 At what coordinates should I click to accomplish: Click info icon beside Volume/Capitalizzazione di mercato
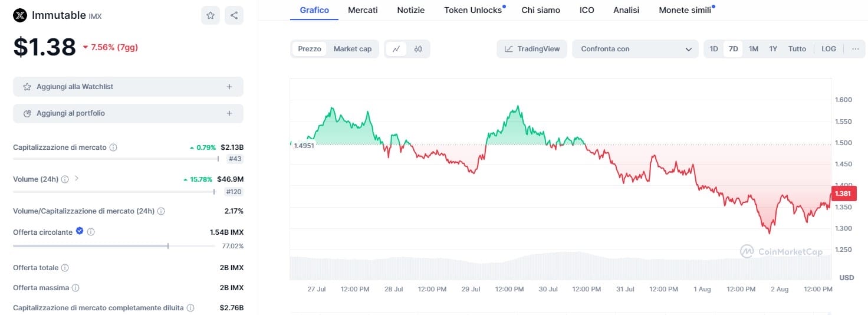coord(161,211)
